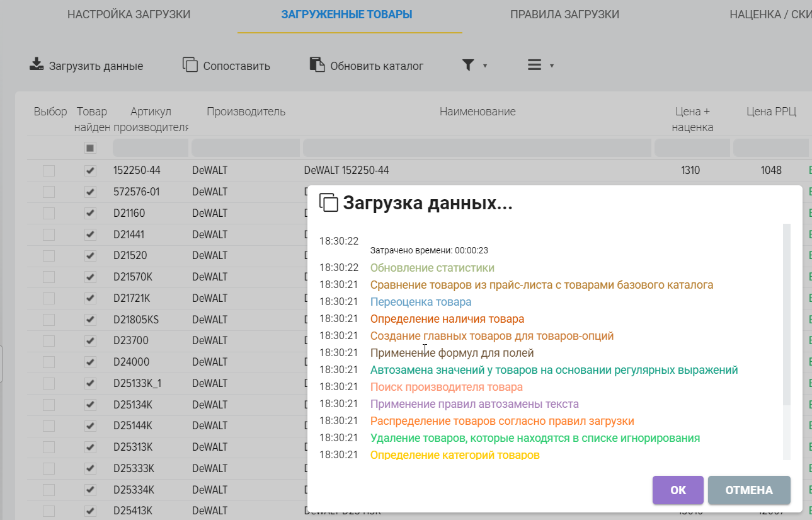
Task: Click the clipboard icon beside Обновить каталог
Action: [317, 65]
